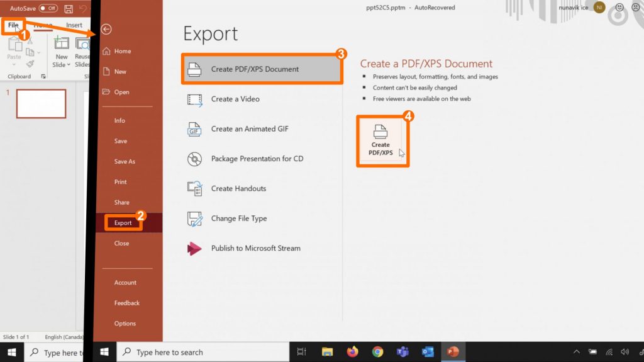Viewport: 644px width, 362px height.
Task: Choose Publish to Microsoft Stream
Action: pyautogui.click(x=255, y=248)
